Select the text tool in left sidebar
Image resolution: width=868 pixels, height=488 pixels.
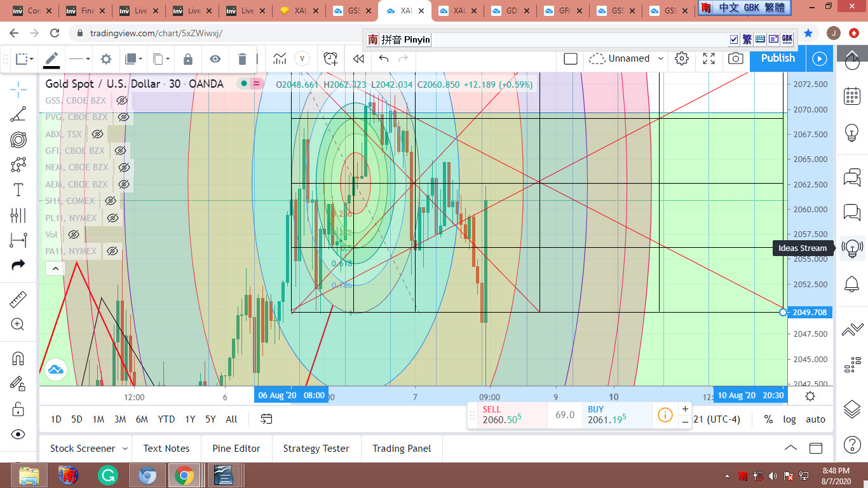coord(18,190)
